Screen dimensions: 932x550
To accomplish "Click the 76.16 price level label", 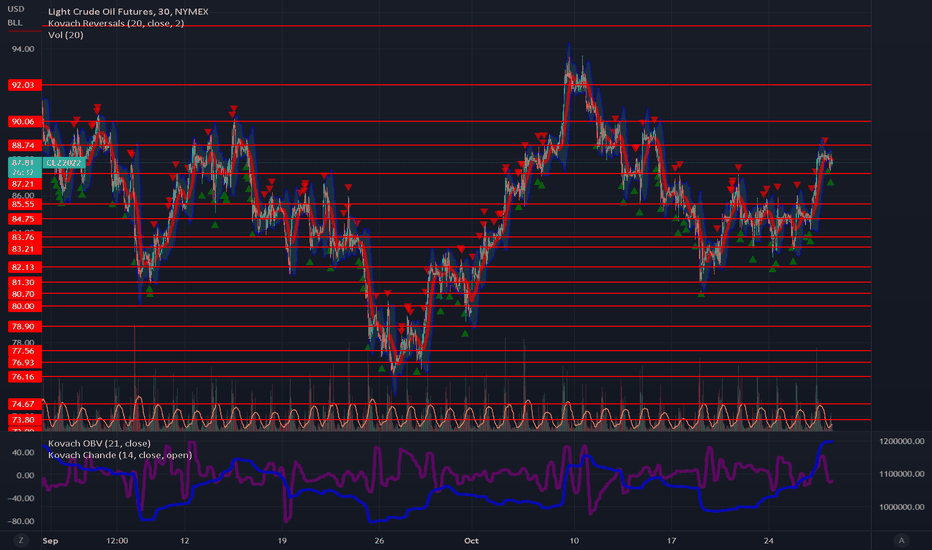I will tap(24, 376).
